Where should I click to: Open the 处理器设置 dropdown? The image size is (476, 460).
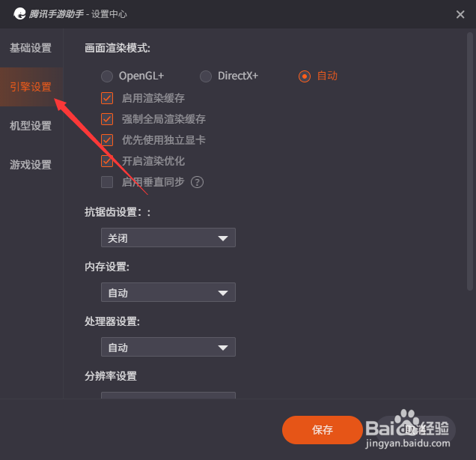click(168, 347)
